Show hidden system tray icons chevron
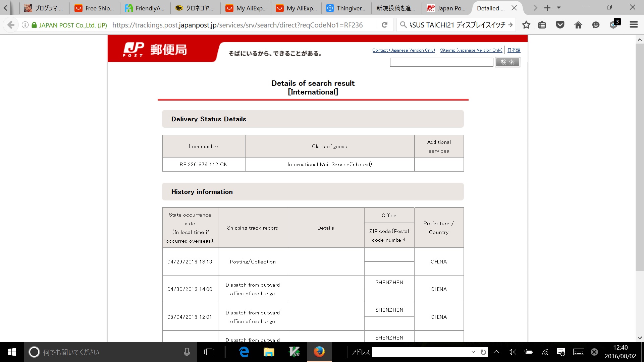Image resolution: width=644 pixels, height=362 pixels. click(x=496, y=352)
